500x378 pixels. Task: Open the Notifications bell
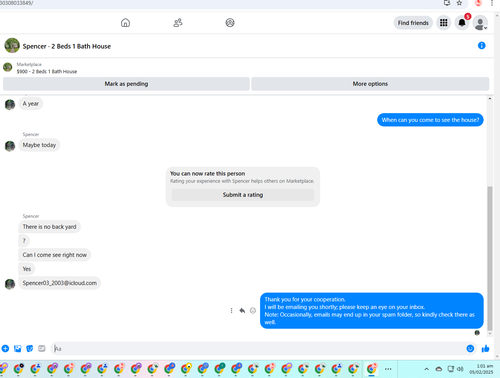pos(462,23)
